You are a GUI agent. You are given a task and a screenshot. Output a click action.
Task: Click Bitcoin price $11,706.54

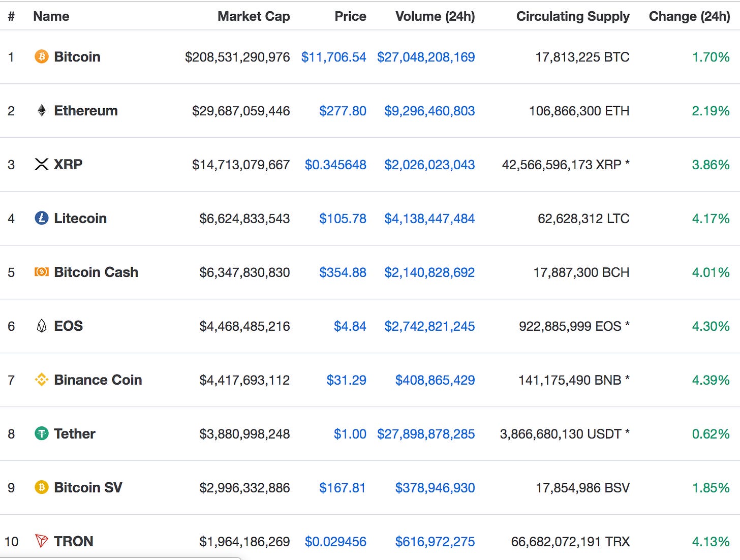pyautogui.click(x=333, y=57)
